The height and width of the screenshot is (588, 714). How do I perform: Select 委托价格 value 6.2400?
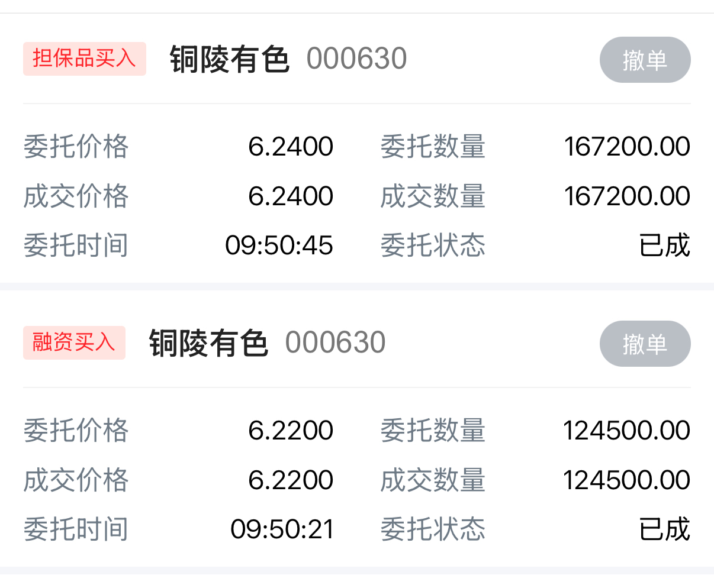coord(291,147)
